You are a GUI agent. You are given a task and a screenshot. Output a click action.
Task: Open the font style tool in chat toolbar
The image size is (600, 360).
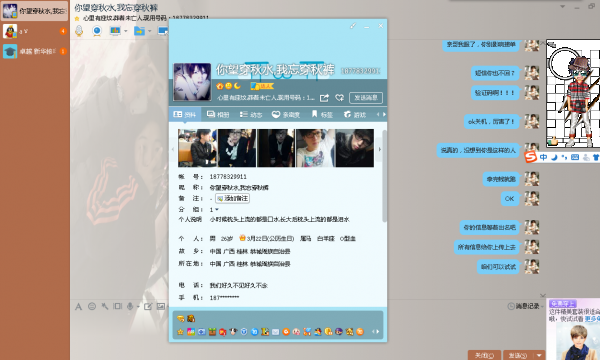(x=78, y=306)
